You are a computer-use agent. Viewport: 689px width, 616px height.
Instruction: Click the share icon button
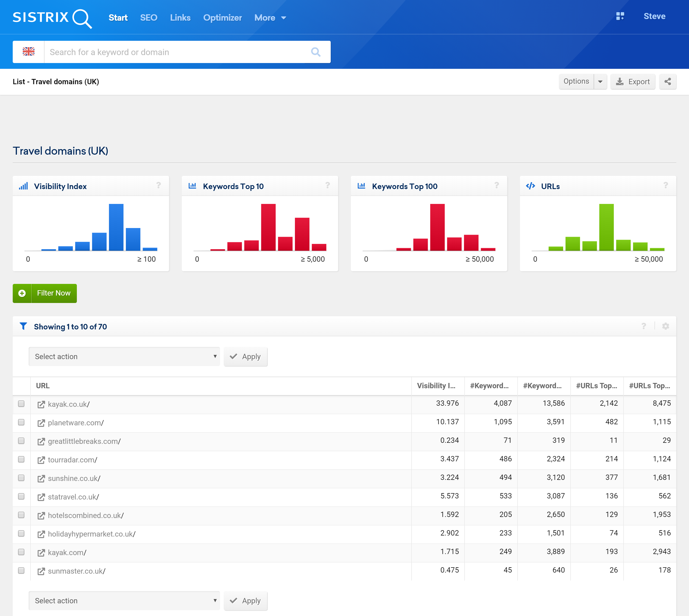[668, 82]
